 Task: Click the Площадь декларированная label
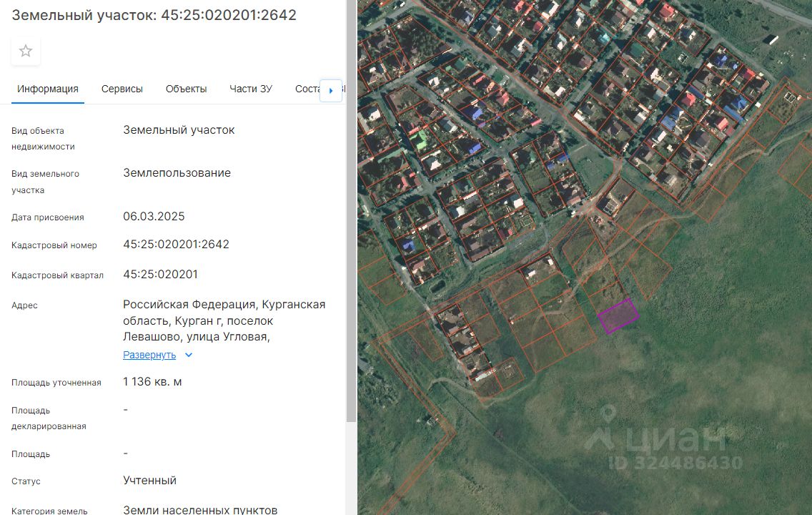[49, 418]
